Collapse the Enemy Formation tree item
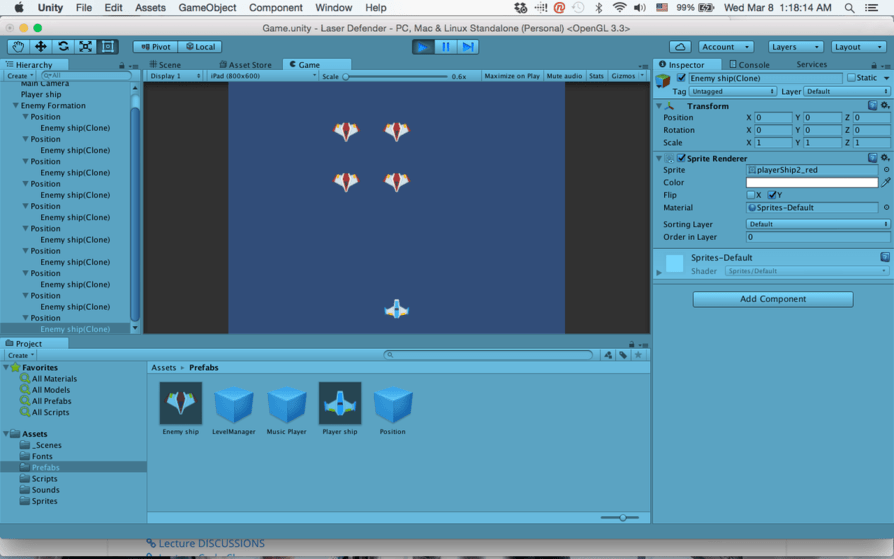The width and height of the screenshot is (894, 559). click(x=15, y=106)
